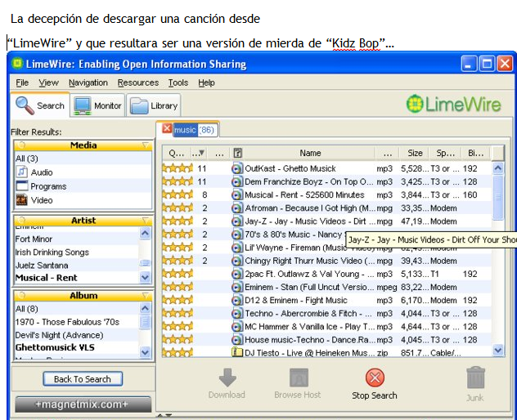Click the Back To Search button
517x420 pixels.
83,379
